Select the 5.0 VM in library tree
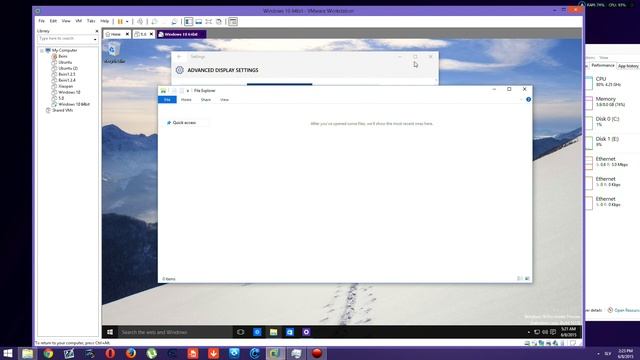The image size is (640, 360). 61,98
